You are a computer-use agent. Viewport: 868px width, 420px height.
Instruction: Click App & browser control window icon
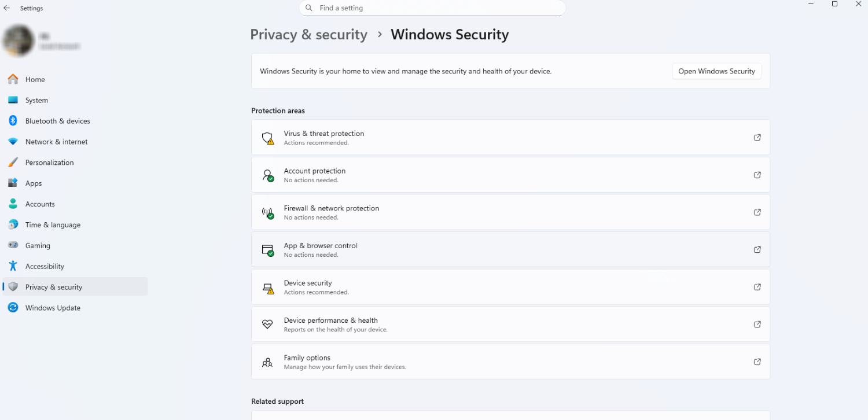pos(267,250)
